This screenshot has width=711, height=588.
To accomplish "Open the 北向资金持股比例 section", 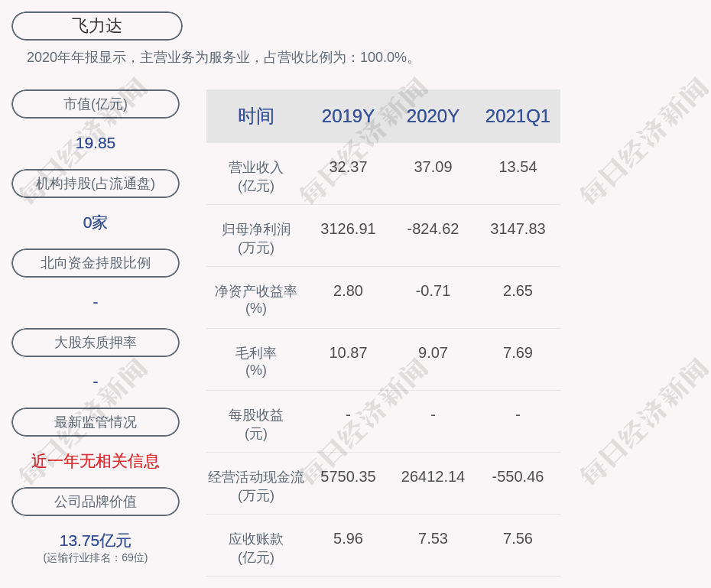I will tap(96, 263).
